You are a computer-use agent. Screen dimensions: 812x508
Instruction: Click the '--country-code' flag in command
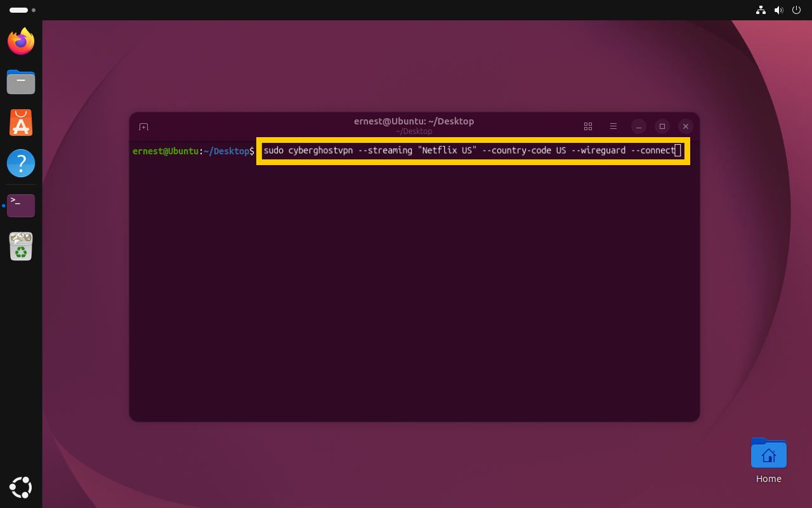[x=517, y=150]
